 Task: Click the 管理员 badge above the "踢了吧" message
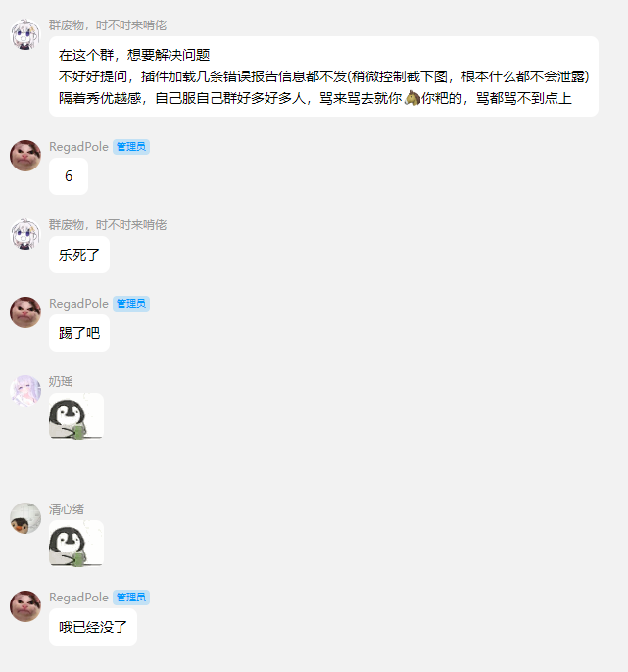point(131,304)
